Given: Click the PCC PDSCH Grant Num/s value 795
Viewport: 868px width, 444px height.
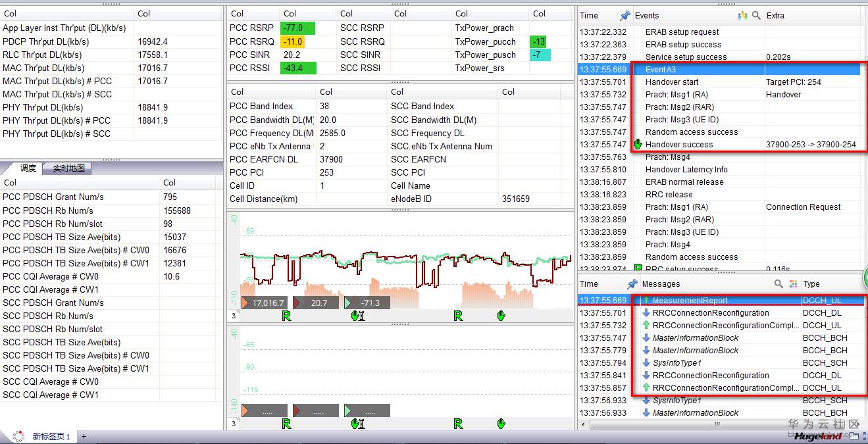Looking at the screenshot, I should 170,197.
